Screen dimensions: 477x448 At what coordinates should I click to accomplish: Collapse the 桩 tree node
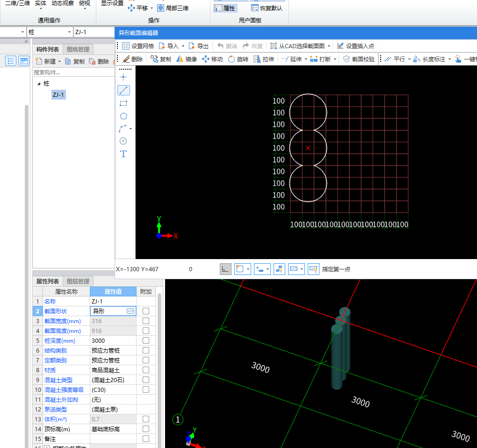point(39,84)
